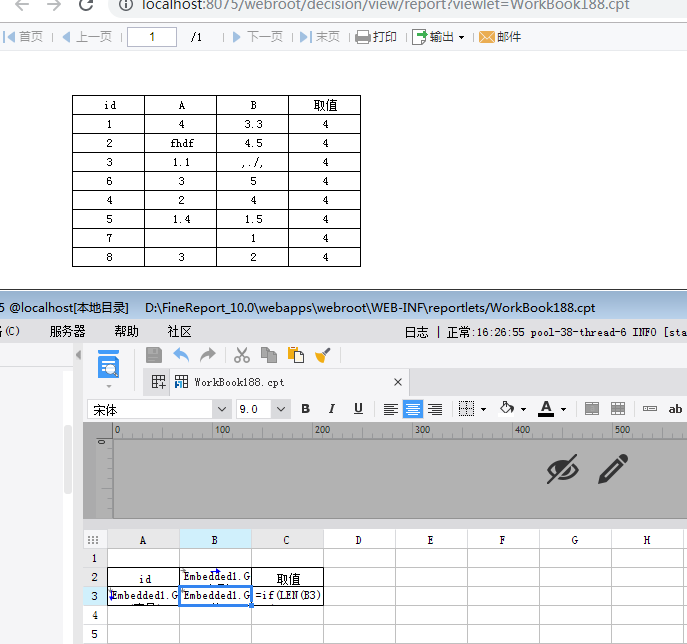The image size is (687, 644).
Task: Click the ab text format icon
Action: [x=675, y=409]
